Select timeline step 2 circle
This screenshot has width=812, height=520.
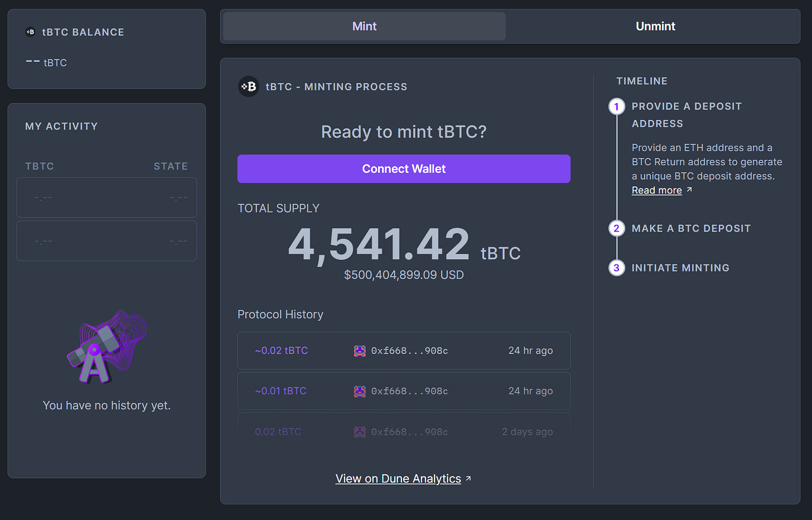click(x=616, y=228)
